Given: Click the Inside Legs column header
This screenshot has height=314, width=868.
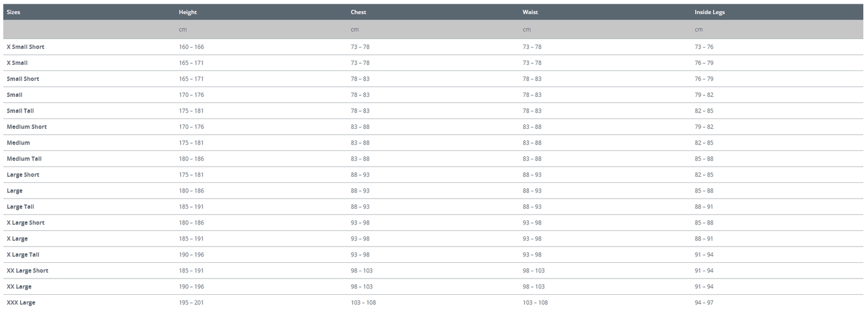Looking at the screenshot, I should click(x=709, y=12).
